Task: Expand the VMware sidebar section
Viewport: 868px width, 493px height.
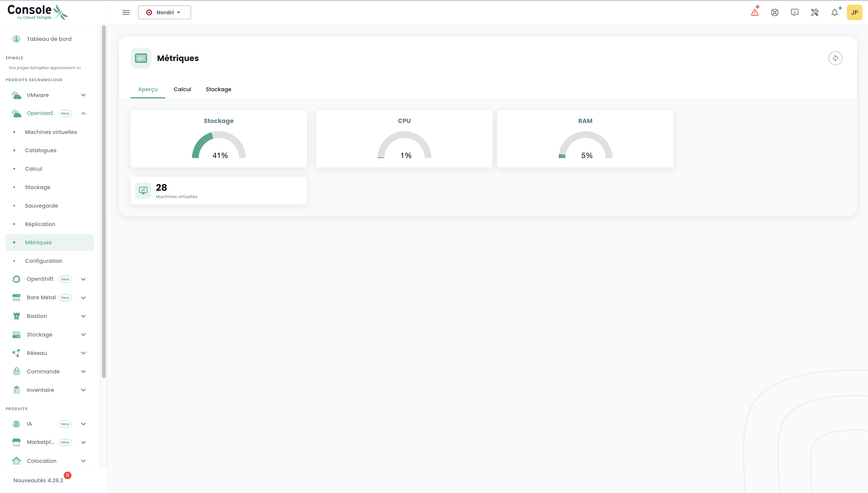Action: click(x=83, y=95)
